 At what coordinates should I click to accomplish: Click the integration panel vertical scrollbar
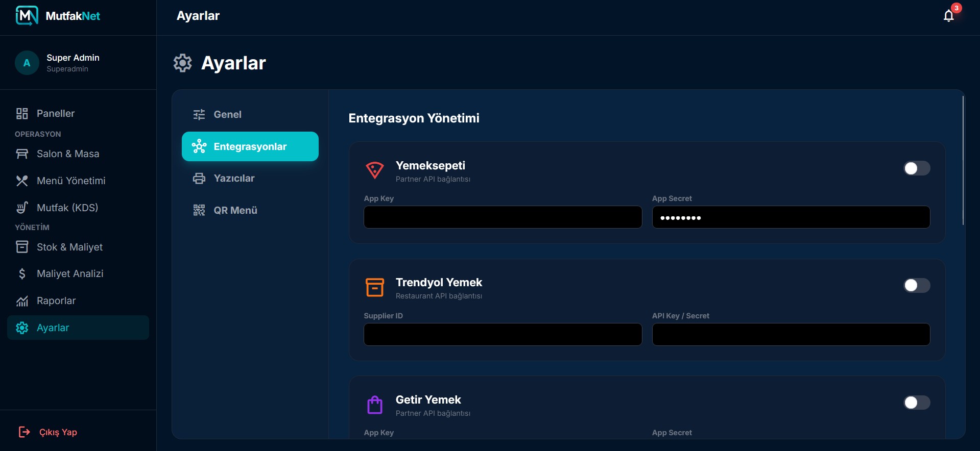click(x=963, y=160)
